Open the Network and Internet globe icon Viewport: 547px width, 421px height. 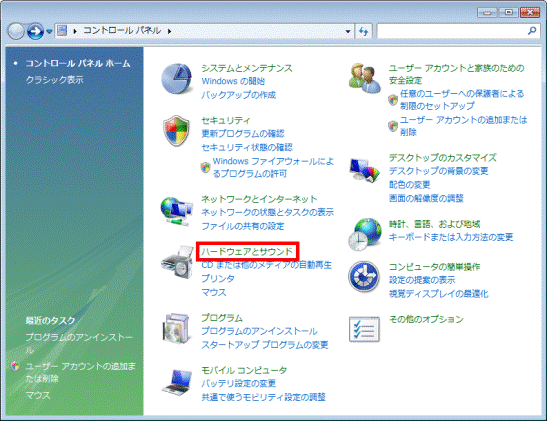[x=177, y=211]
